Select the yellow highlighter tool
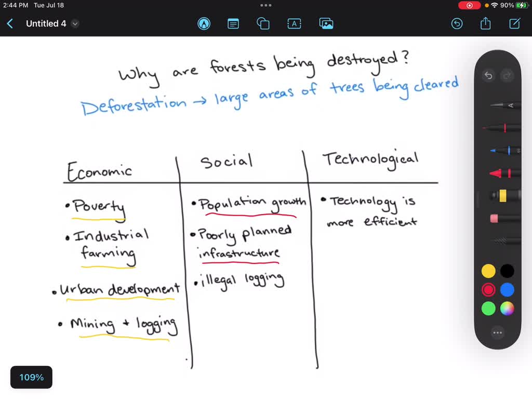 (503, 196)
